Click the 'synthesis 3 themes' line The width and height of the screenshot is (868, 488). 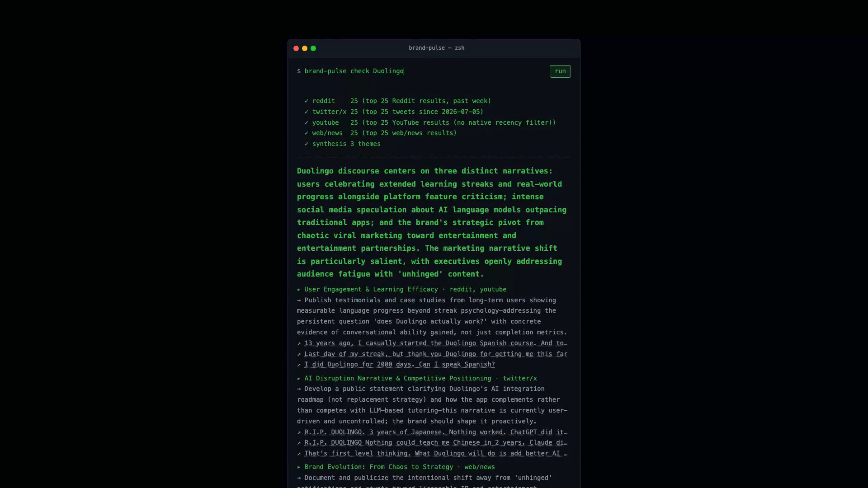click(x=343, y=144)
